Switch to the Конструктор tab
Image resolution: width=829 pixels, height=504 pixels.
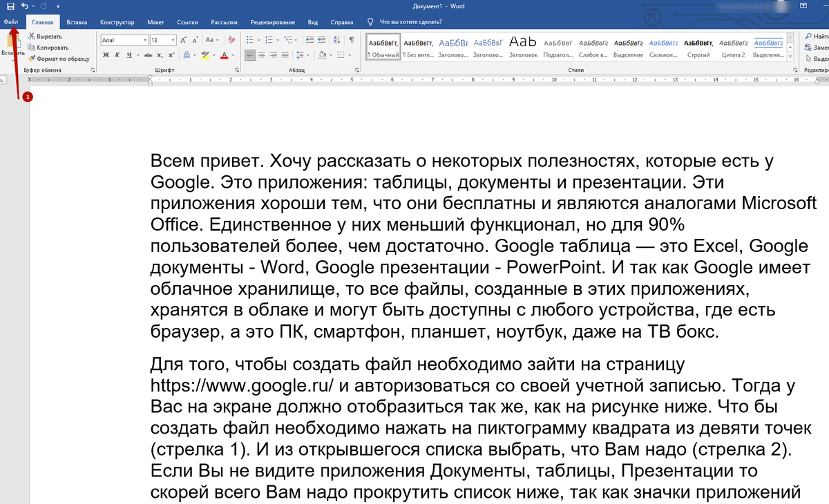pyautogui.click(x=117, y=22)
